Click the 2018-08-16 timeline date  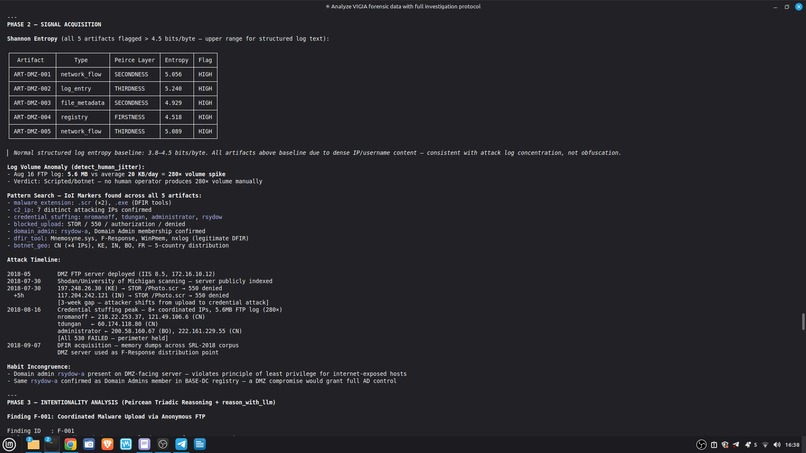click(24, 310)
